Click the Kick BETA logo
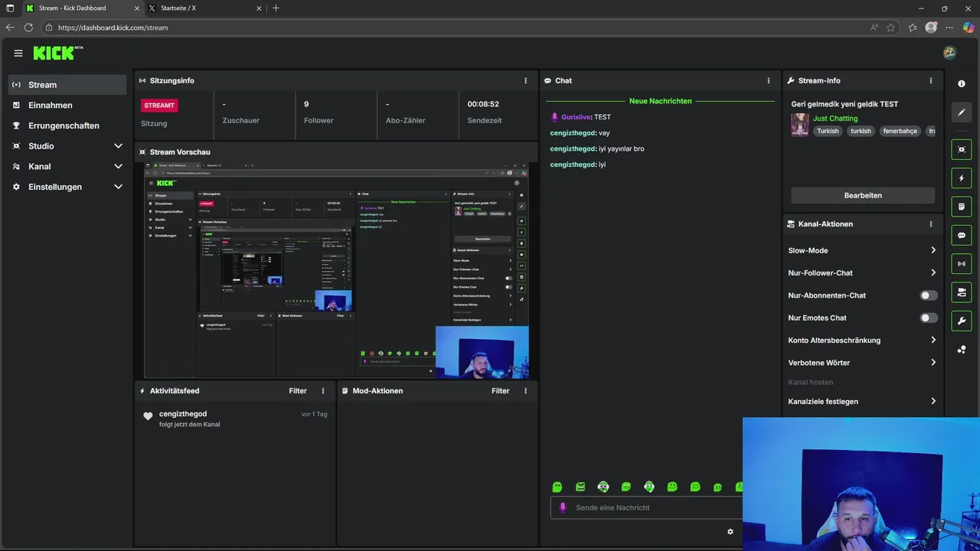Viewport: 980px width, 551px height. coord(58,53)
